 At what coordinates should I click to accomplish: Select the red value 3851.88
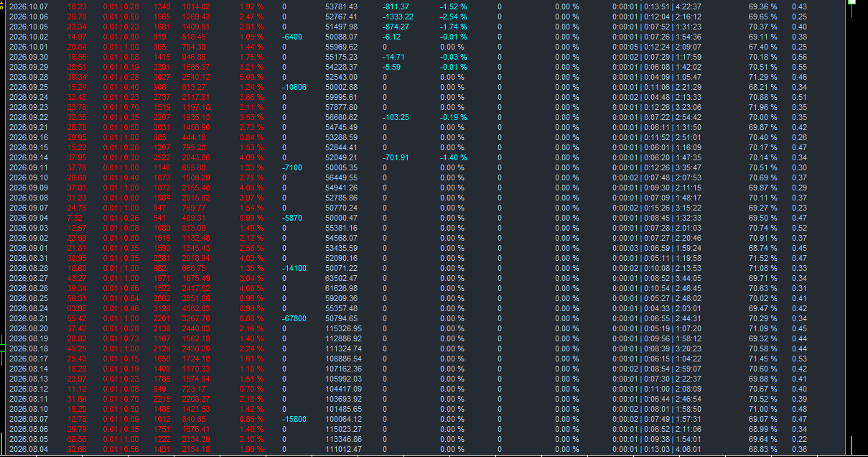tap(196, 298)
